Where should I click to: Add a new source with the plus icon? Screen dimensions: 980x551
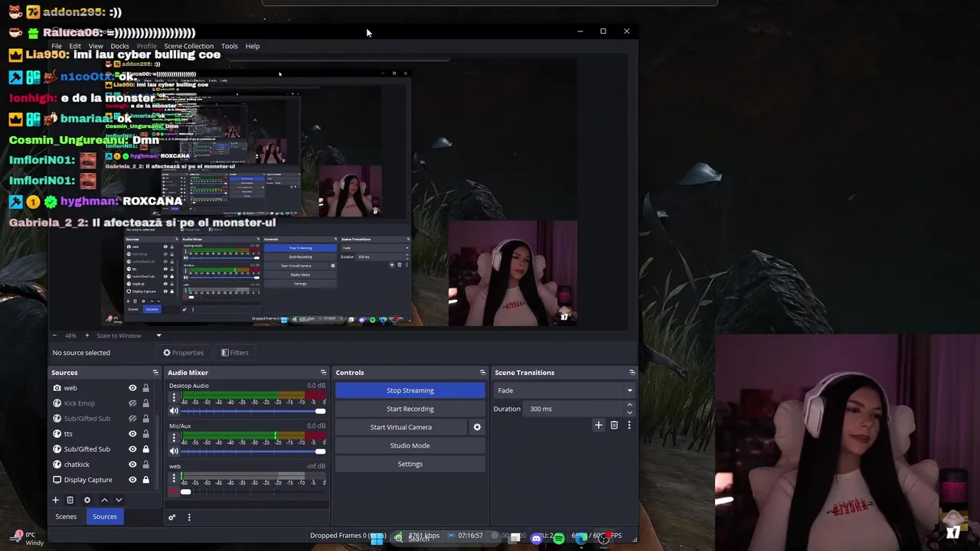point(55,500)
